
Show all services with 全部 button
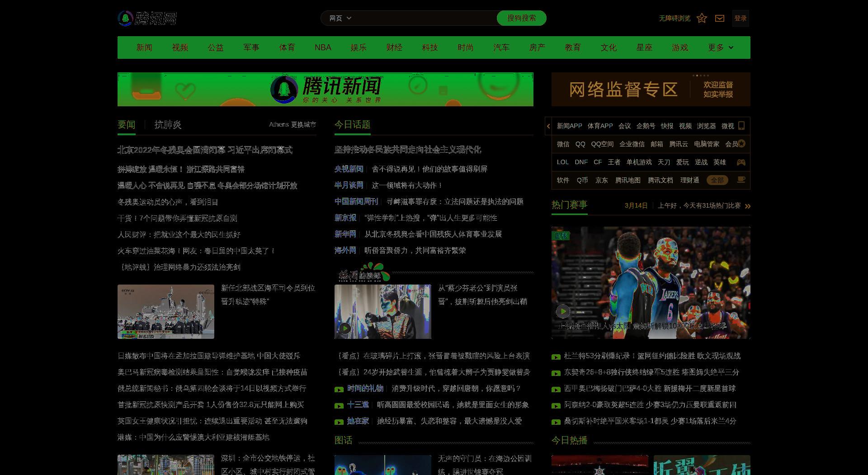point(717,180)
